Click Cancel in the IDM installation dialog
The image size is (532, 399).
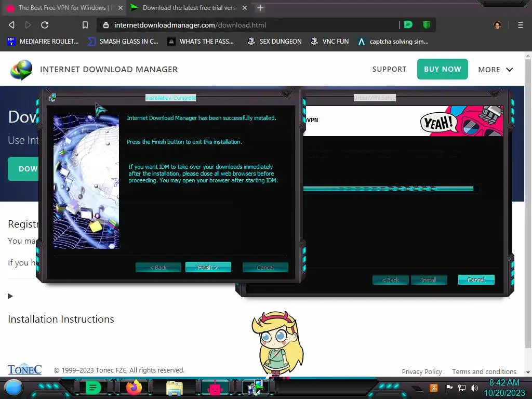point(265,268)
